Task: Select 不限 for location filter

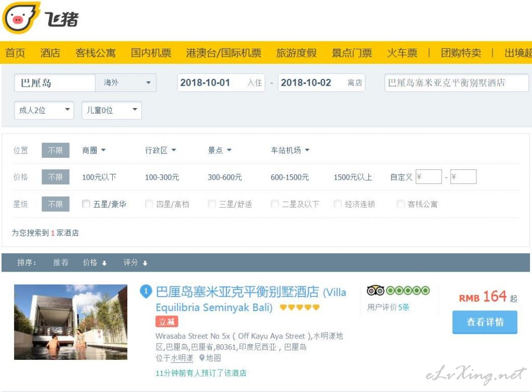Action: [x=55, y=150]
